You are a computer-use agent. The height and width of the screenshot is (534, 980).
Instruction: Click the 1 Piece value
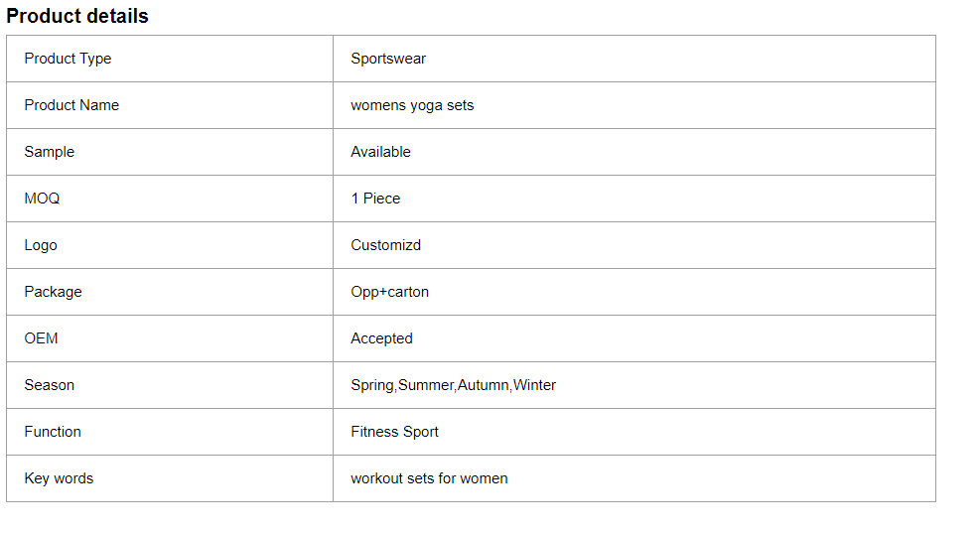tap(375, 199)
